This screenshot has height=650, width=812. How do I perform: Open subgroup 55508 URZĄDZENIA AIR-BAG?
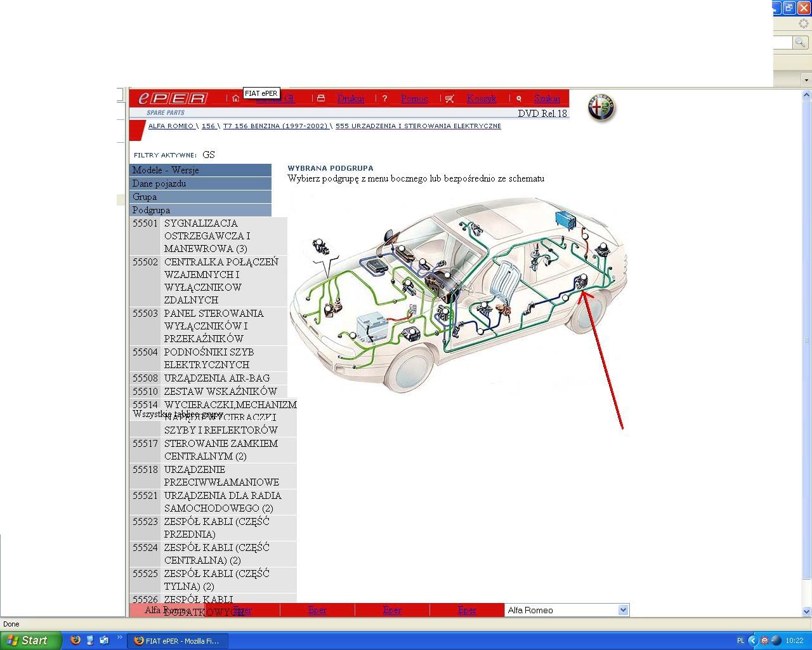(208, 378)
